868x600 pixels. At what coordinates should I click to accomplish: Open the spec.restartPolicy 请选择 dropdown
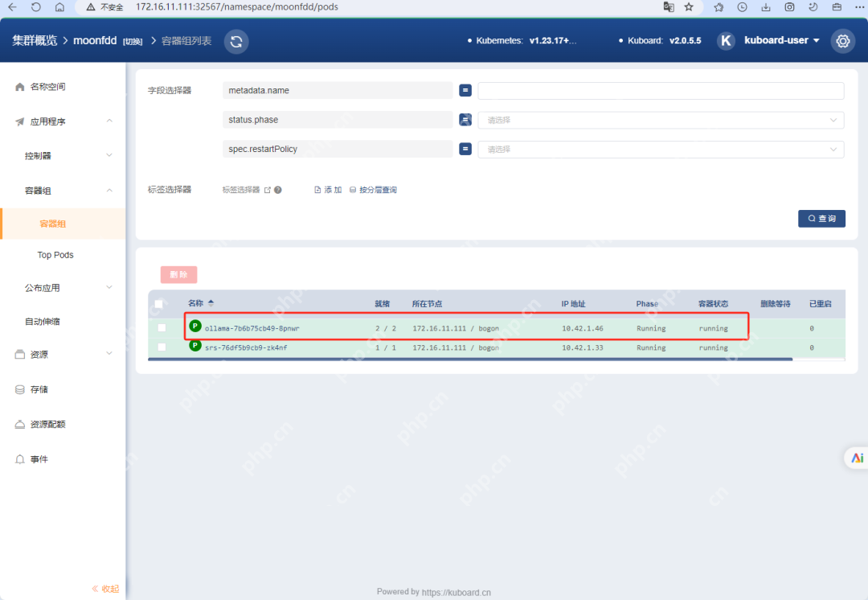pyautogui.click(x=661, y=149)
